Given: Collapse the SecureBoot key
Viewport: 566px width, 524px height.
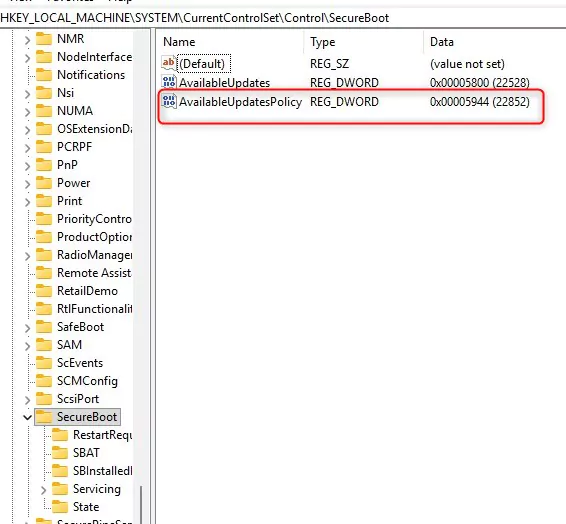Looking at the screenshot, I should click(x=27, y=418).
